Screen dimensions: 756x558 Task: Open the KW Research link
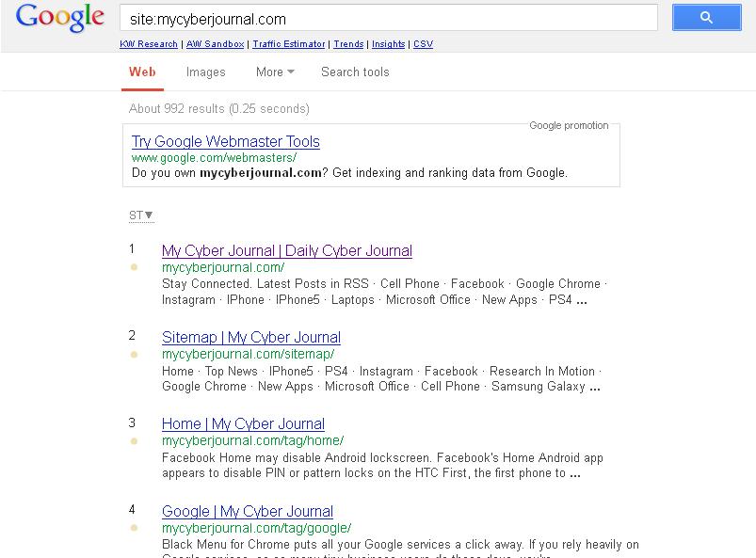pos(149,44)
